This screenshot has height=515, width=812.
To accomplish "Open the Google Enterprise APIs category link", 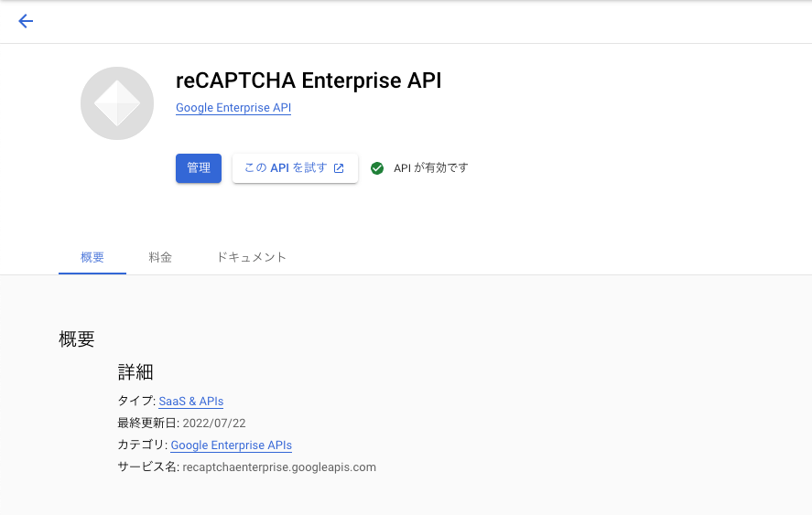I will [231, 445].
